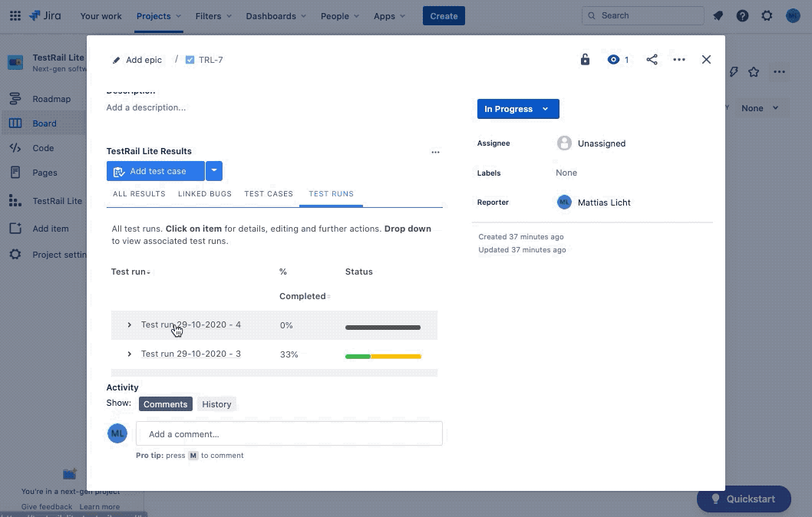Click the star icon on board
The width and height of the screenshot is (812, 517).
pyautogui.click(x=754, y=72)
